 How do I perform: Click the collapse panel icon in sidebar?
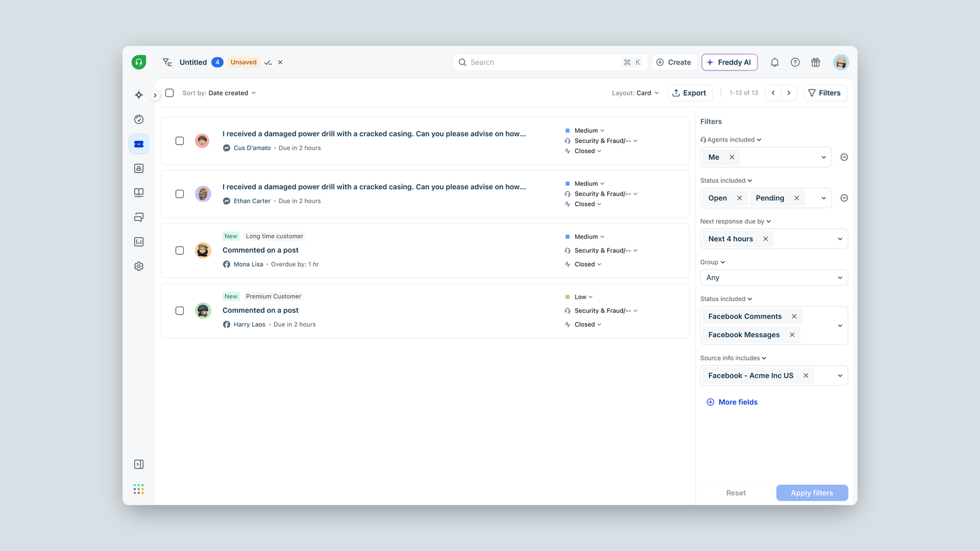click(139, 464)
